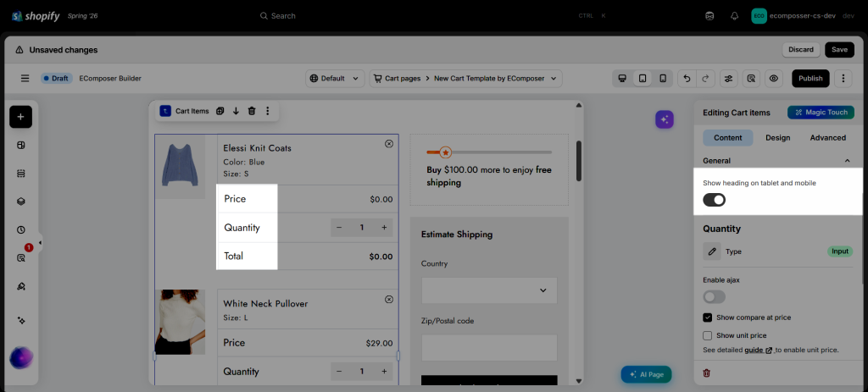Click the Publish button
868x392 pixels.
click(x=810, y=79)
